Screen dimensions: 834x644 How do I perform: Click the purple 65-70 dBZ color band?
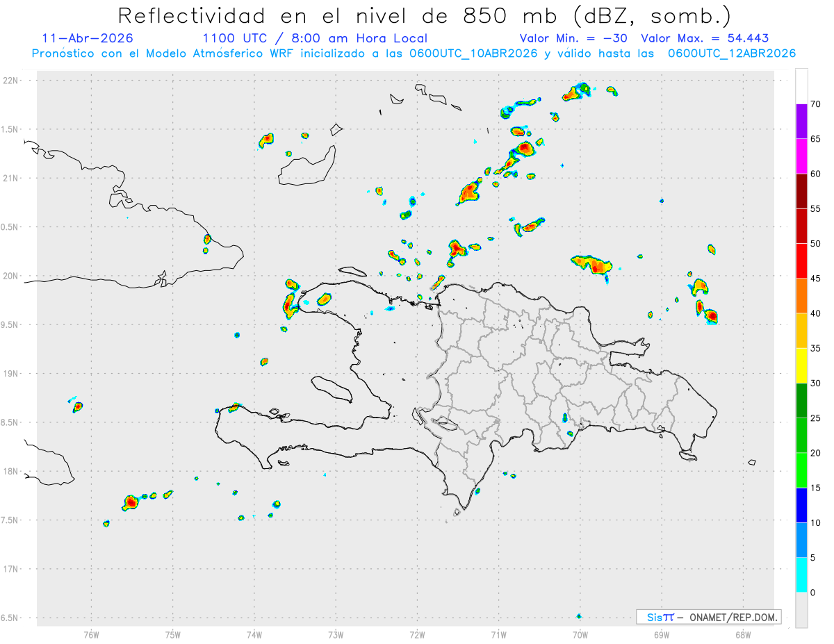[801, 122]
